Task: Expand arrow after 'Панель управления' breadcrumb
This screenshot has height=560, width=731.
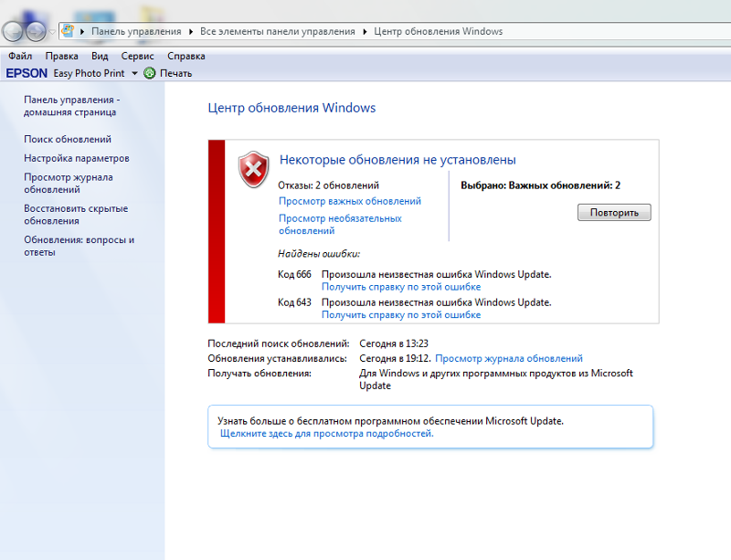Action: (x=191, y=31)
